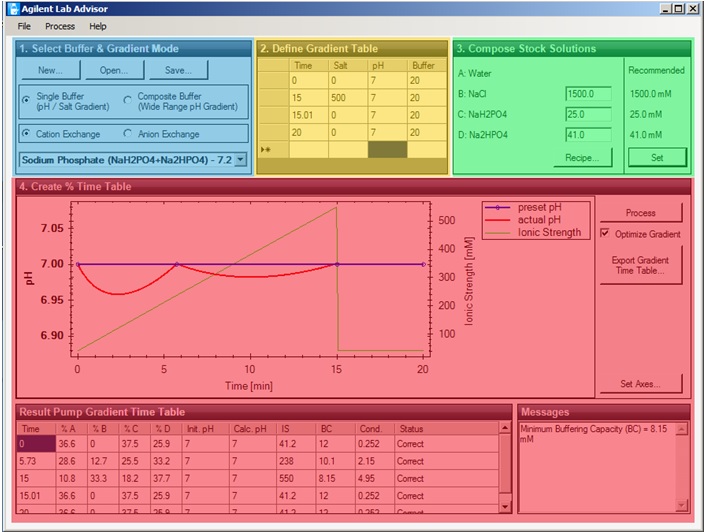Click the Buffer column header
704x532 pixels.
[x=427, y=66]
